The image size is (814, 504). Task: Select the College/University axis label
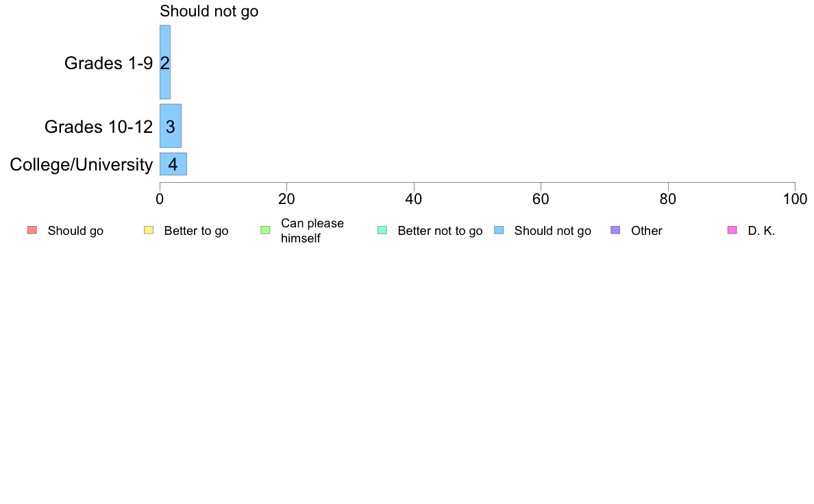pyautogui.click(x=82, y=164)
